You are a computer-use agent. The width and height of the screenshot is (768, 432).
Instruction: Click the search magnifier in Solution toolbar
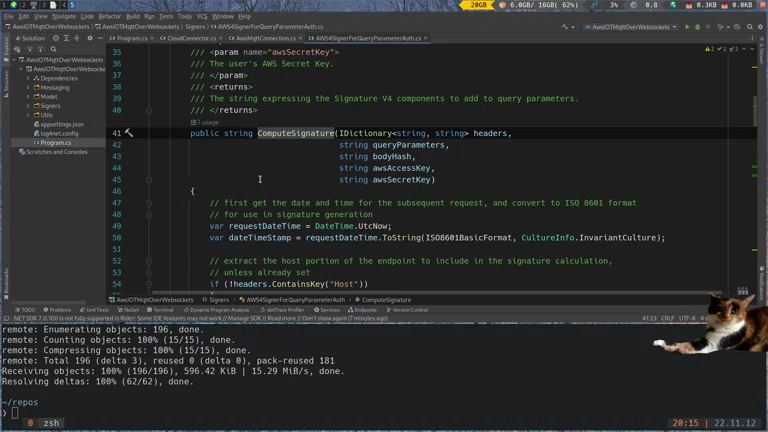[x=53, y=49]
